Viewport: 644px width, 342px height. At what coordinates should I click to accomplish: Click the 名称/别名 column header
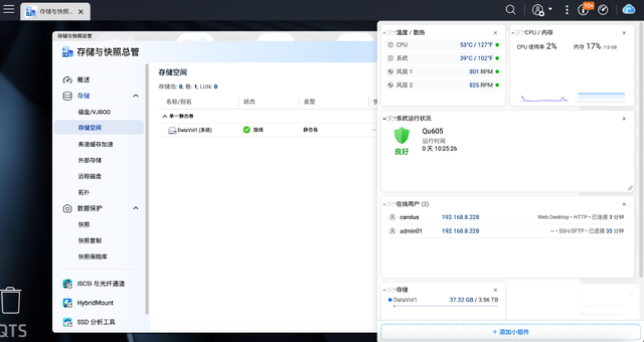(x=179, y=102)
